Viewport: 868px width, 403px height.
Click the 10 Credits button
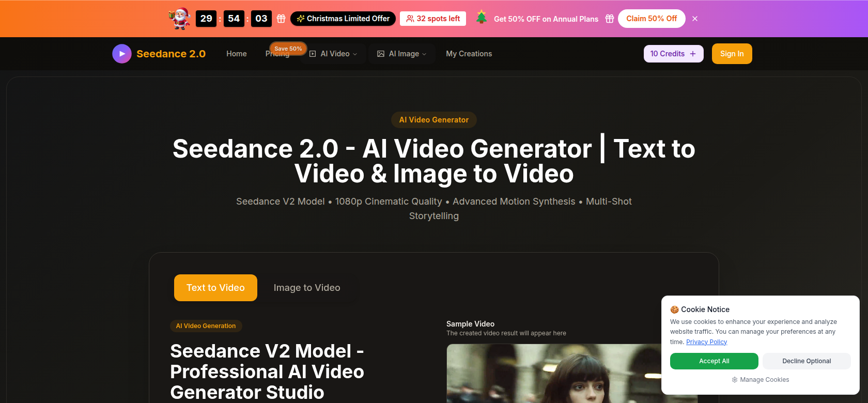tap(674, 54)
